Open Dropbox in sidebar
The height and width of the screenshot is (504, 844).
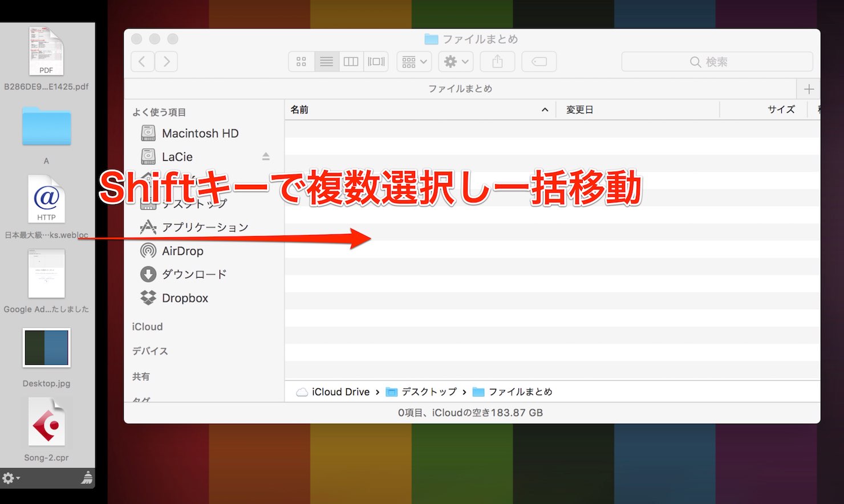[185, 298]
